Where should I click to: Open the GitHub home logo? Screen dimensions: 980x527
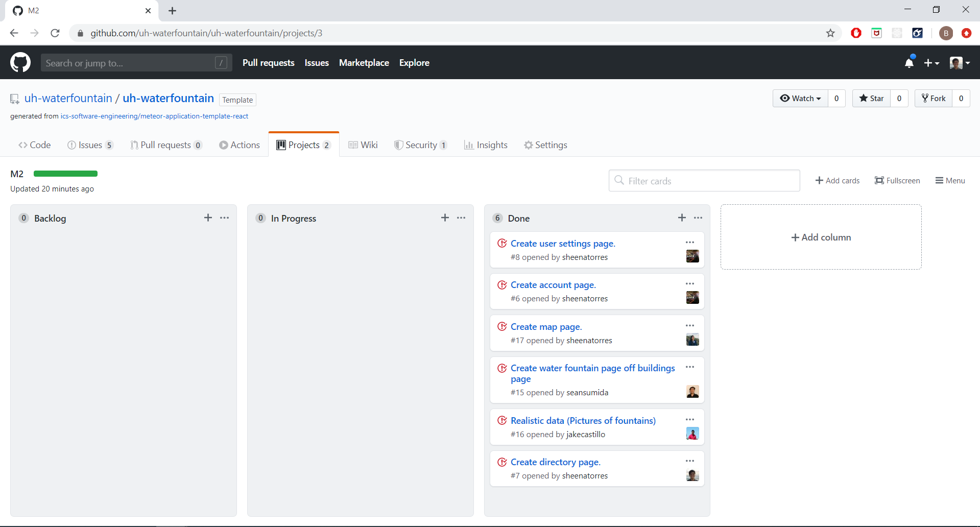(x=20, y=63)
